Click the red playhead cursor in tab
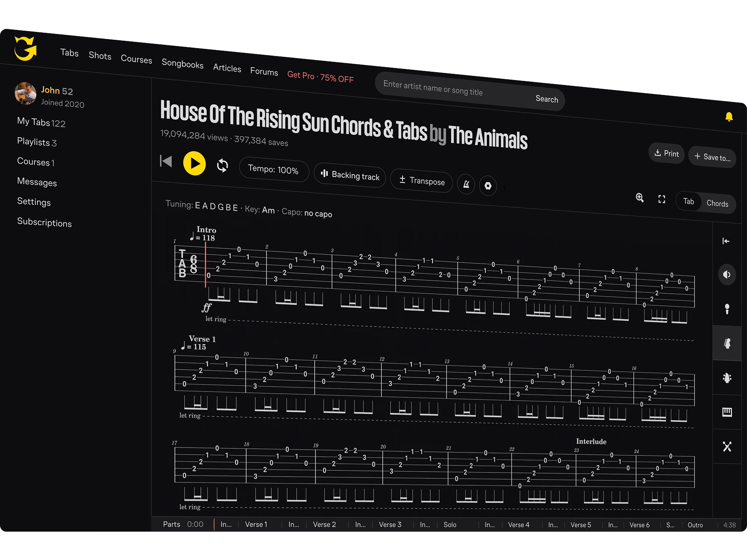 205,264
